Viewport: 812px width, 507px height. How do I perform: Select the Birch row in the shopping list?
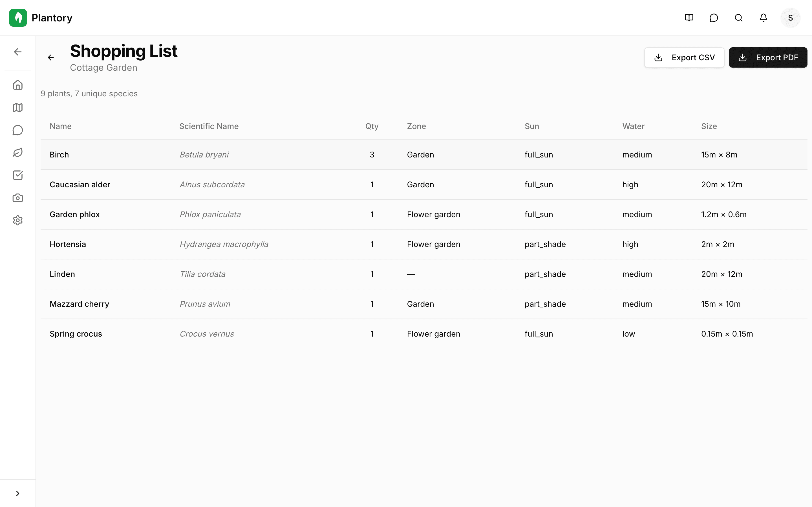coord(235,155)
